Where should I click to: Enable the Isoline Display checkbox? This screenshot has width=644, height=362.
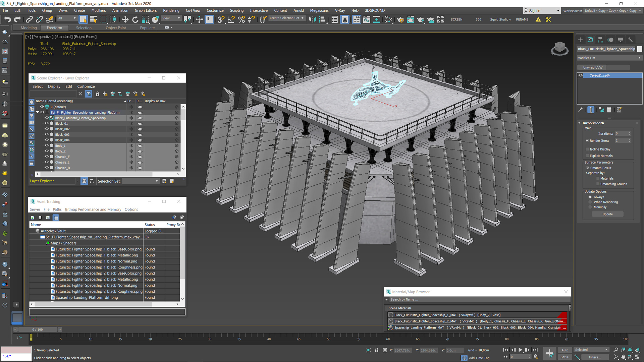587,149
